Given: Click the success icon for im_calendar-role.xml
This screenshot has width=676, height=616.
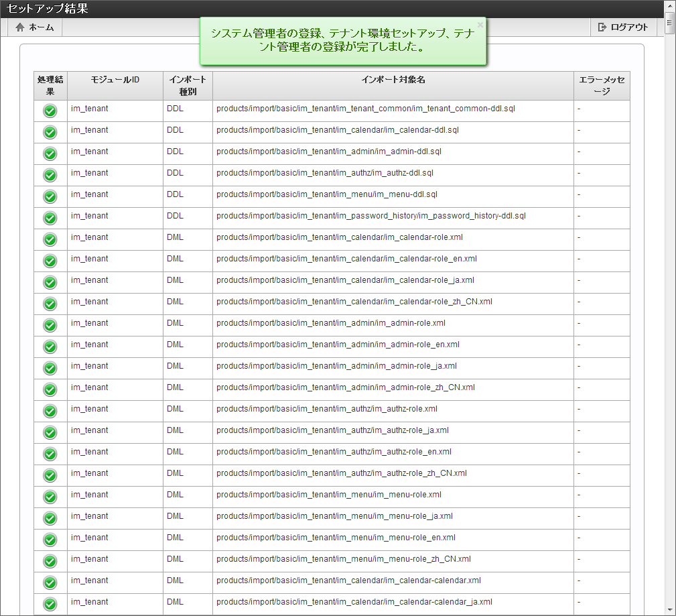Looking at the screenshot, I should pyautogui.click(x=50, y=239).
